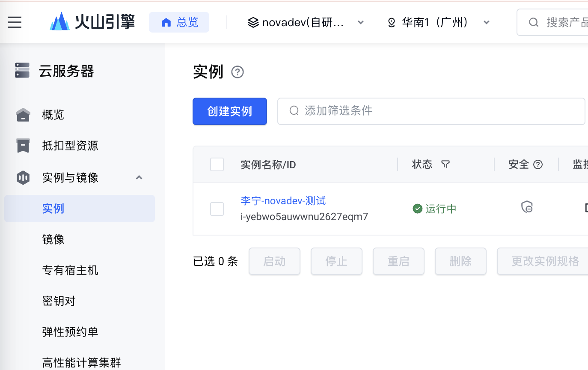Tick the checkbox for 李宁-novadev-测试 row

[217, 209]
